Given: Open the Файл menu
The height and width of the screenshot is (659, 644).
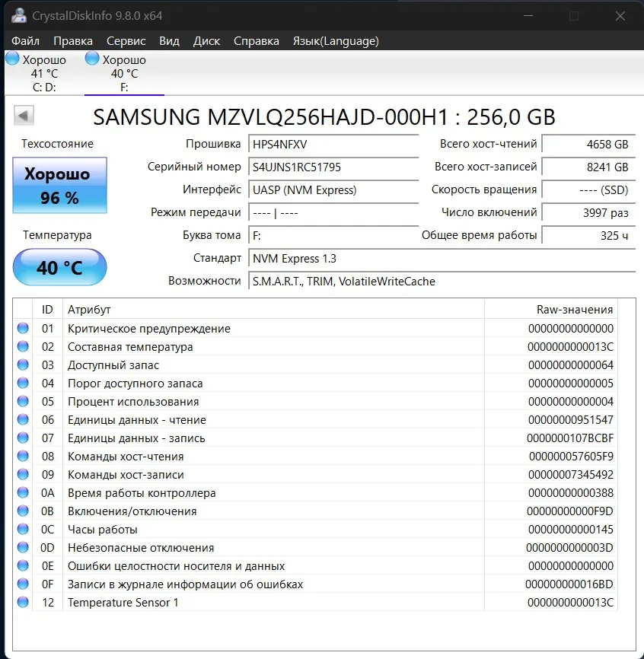Looking at the screenshot, I should 25,41.
